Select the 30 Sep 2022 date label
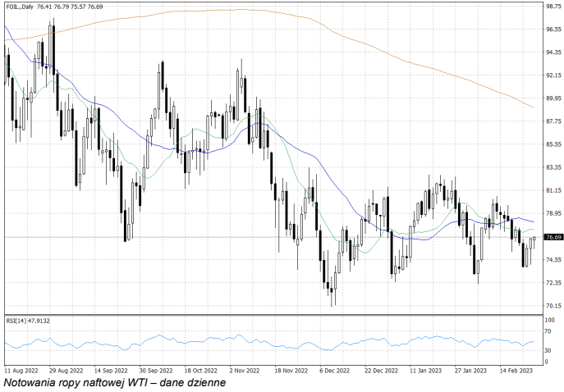 pos(156,370)
